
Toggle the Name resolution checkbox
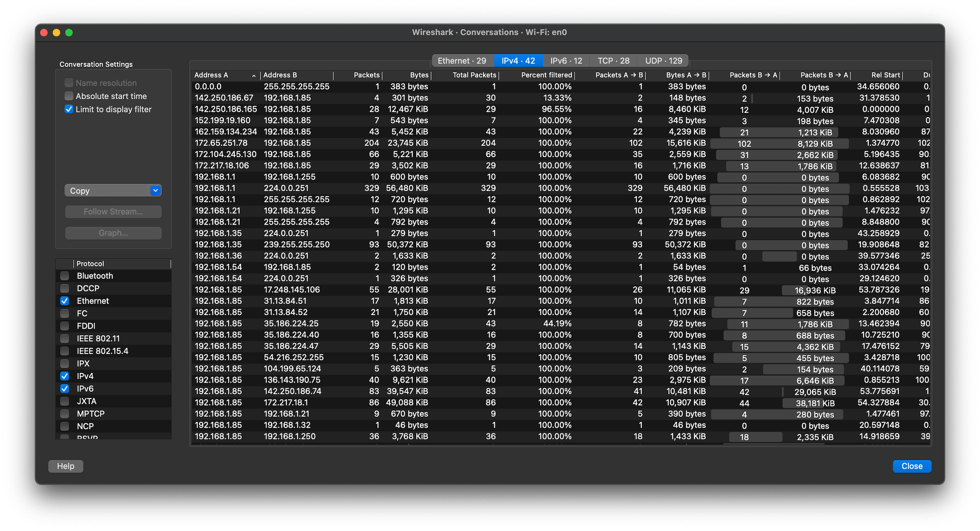pos(69,82)
